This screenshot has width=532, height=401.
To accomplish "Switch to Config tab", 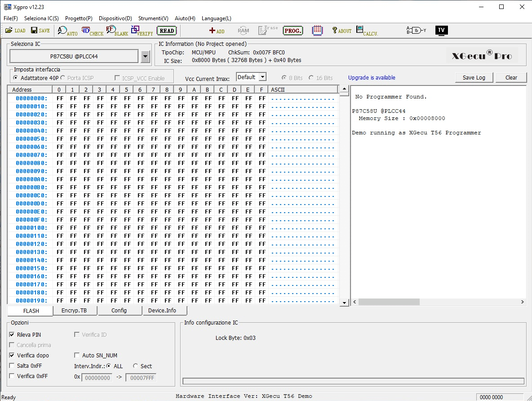I will pyautogui.click(x=119, y=310).
